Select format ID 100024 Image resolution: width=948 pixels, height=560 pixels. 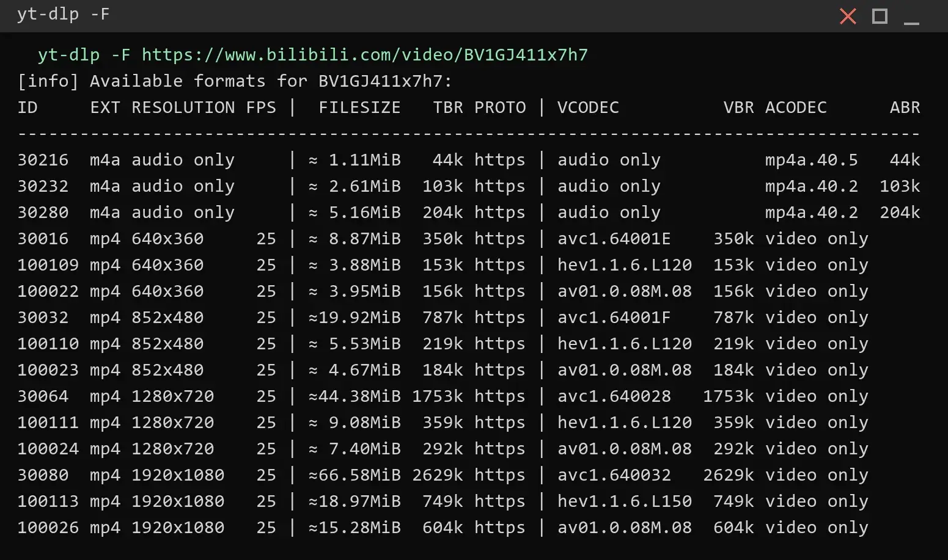pyautogui.click(x=48, y=449)
